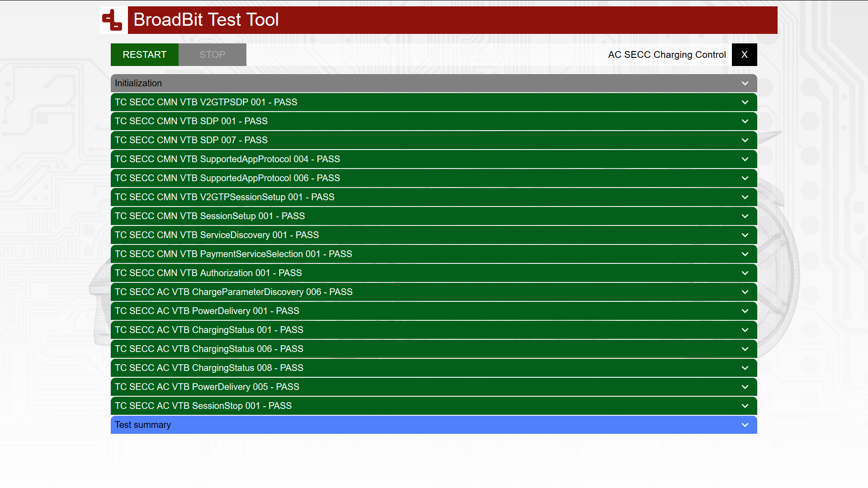Select 'SupportedAppProtocol 006 - PASS' row text
The width and height of the screenshot is (868, 488).
(x=227, y=178)
